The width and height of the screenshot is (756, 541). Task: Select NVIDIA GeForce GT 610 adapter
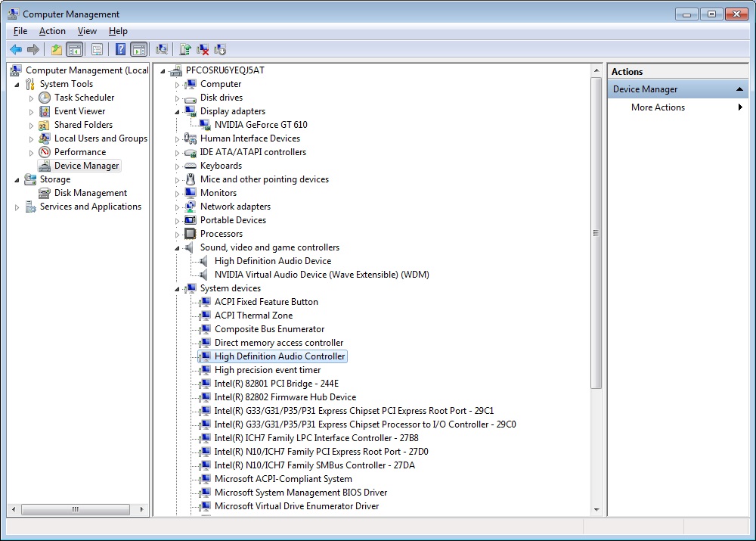261,125
